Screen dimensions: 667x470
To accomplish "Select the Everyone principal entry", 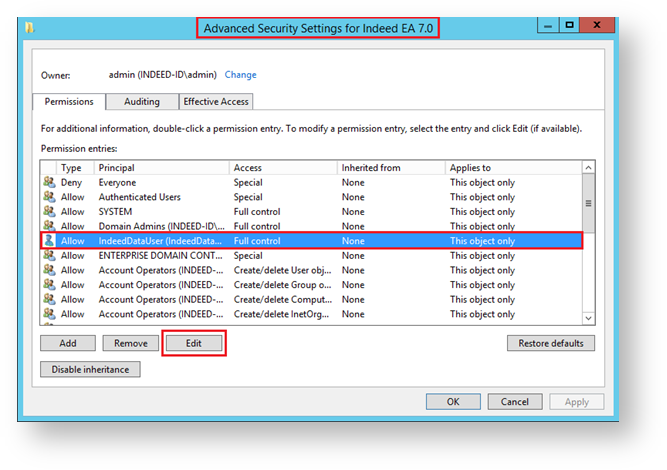I will click(117, 182).
